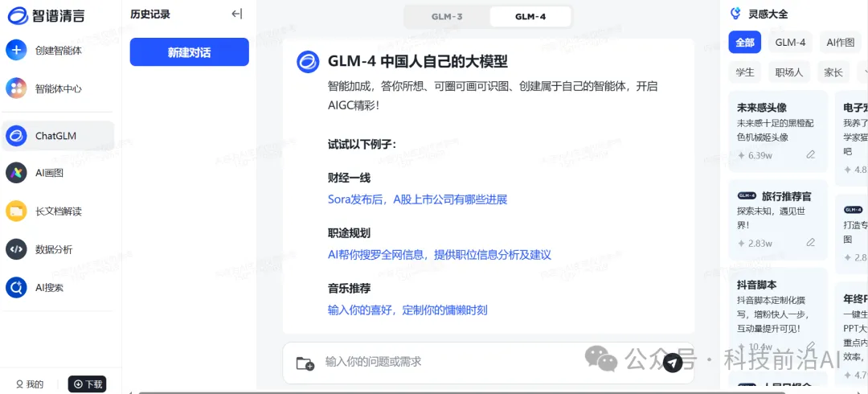Click the 音乐推荐 heading

(349, 288)
